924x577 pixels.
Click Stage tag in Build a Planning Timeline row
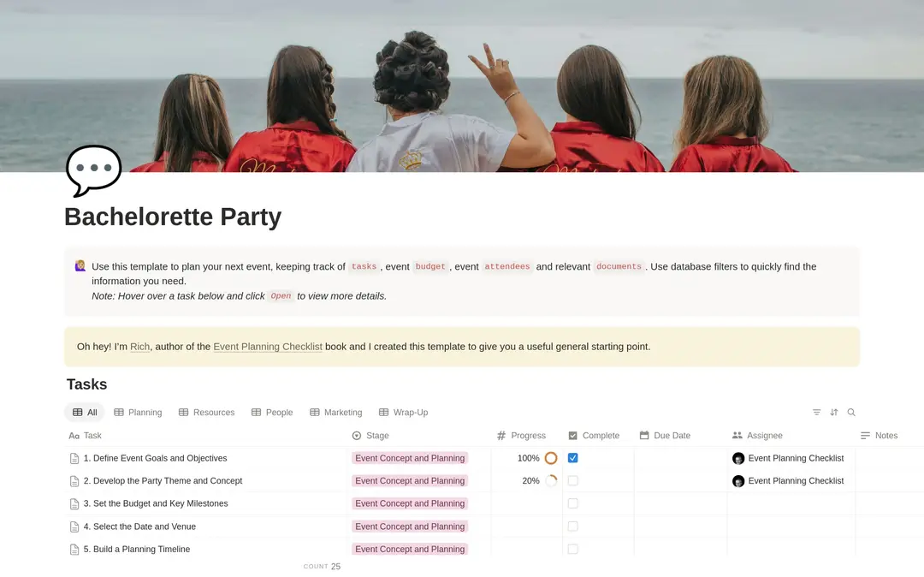(410, 549)
